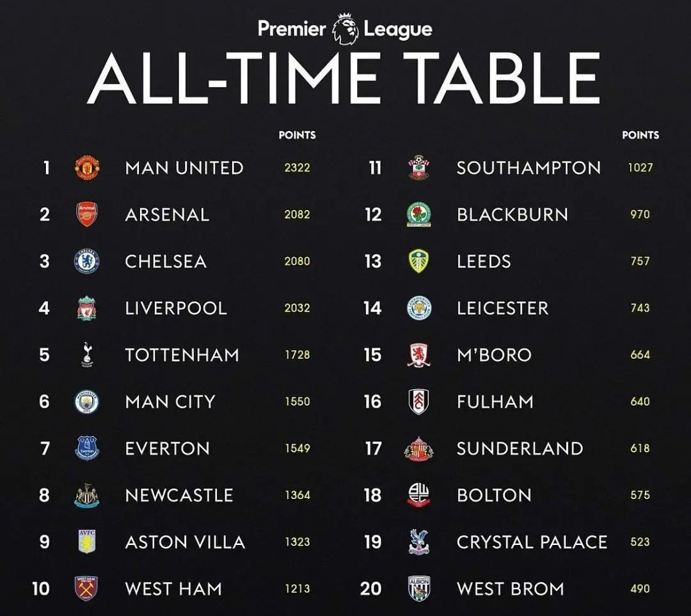Click the Premier League lion logo
This screenshot has height=616, width=691.
tap(345, 29)
